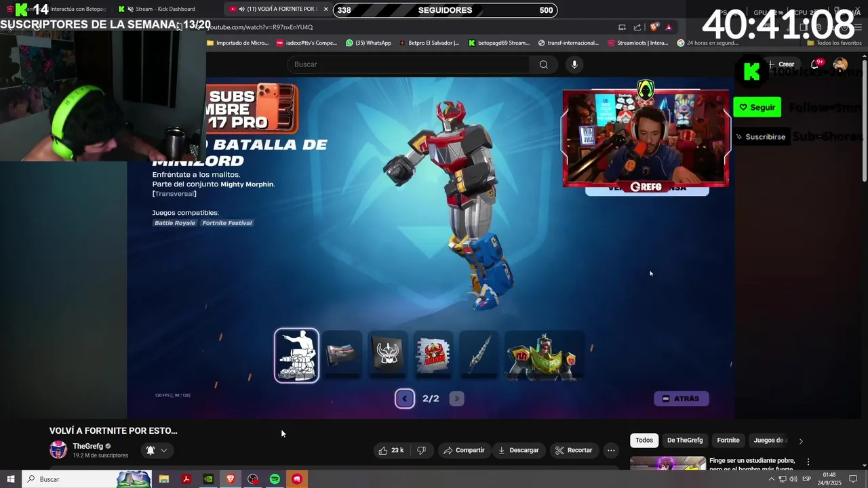Screen dimensions: 868x488
Task: Select the Juegos de filter chip
Action: (x=770, y=441)
